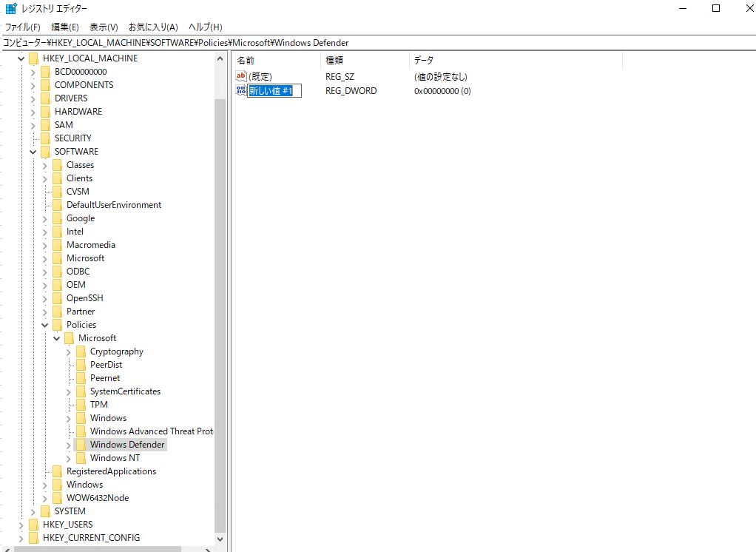Open the ヘルプ(H) menu
The image size is (756, 552).
coord(206,27)
